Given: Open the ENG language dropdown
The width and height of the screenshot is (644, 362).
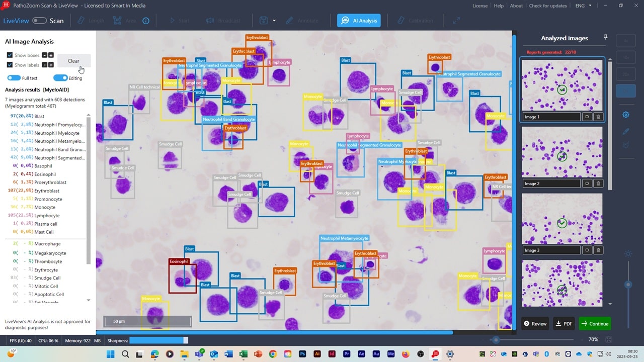Looking at the screenshot, I should [x=583, y=6].
